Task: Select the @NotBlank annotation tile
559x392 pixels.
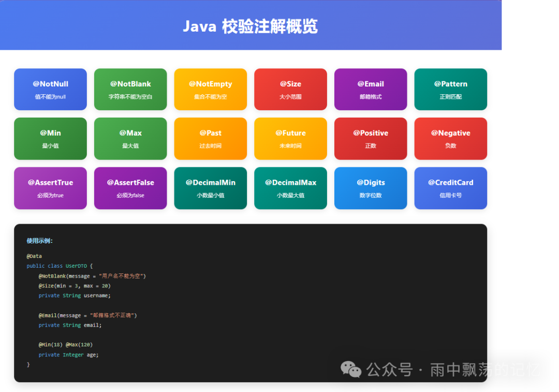Action: (130, 89)
